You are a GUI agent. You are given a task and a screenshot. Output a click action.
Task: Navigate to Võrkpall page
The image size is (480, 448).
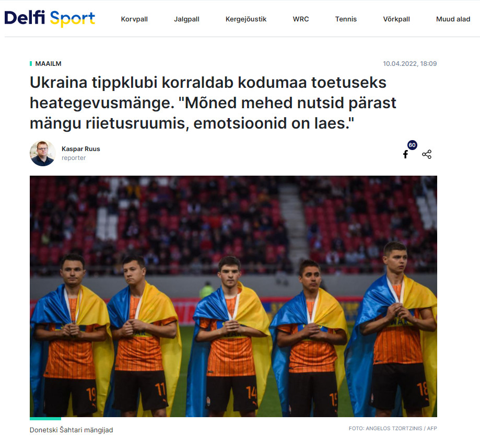tap(396, 19)
